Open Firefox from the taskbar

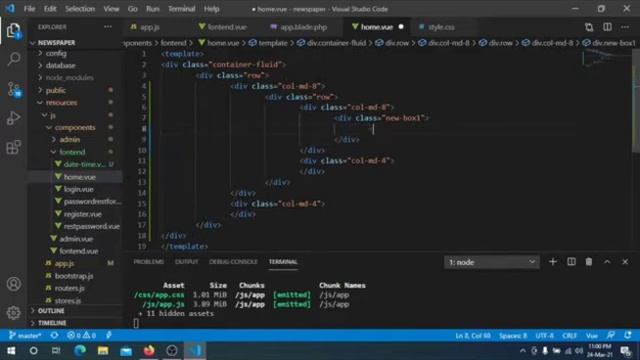(149, 351)
